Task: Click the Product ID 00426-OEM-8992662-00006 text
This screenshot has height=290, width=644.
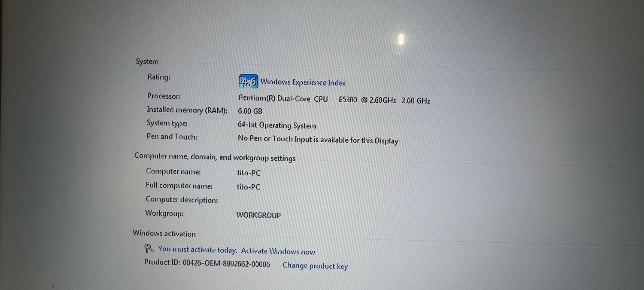Action: click(207, 263)
